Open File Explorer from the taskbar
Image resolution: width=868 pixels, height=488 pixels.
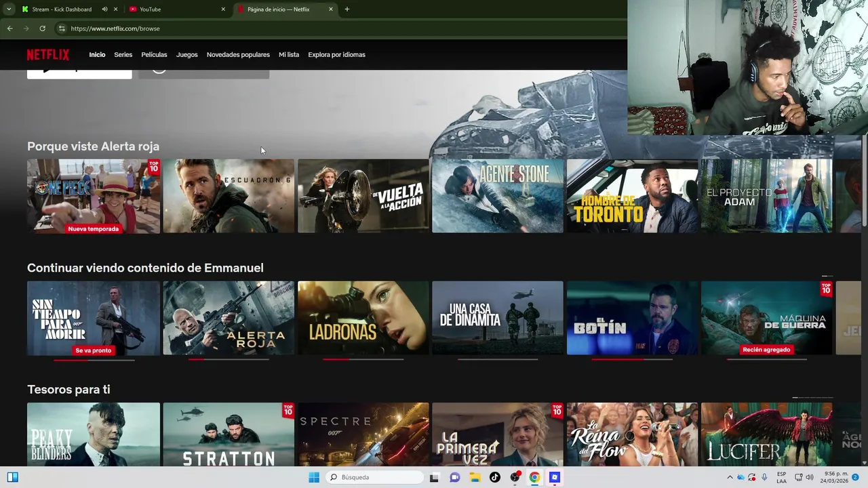pyautogui.click(x=475, y=477)
